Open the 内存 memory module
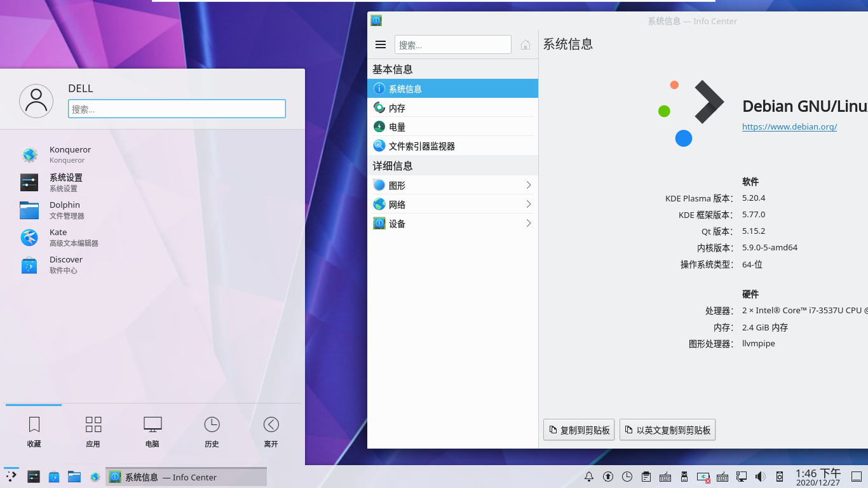The width and height of the screenshot is (868, 488). pos(452,107)
